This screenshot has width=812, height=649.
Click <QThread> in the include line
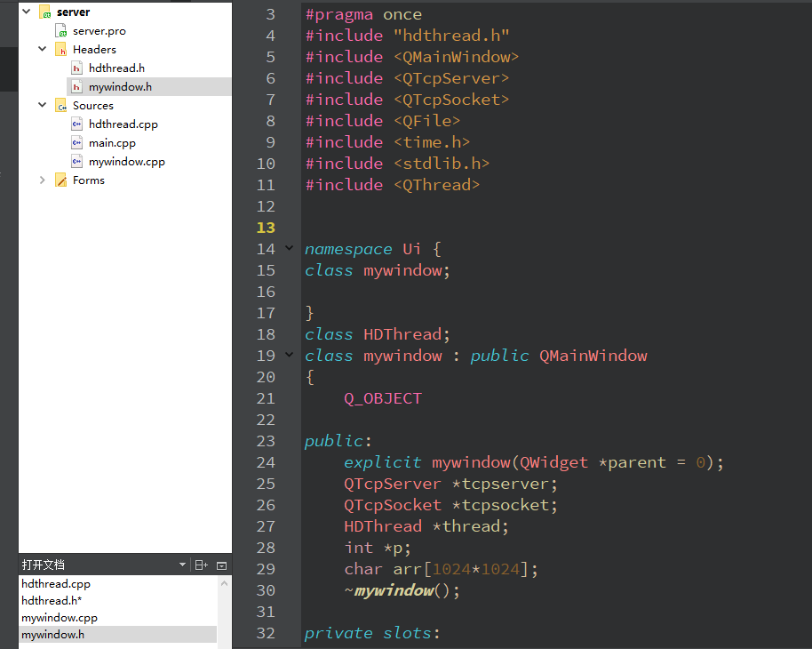click(436, 185)
